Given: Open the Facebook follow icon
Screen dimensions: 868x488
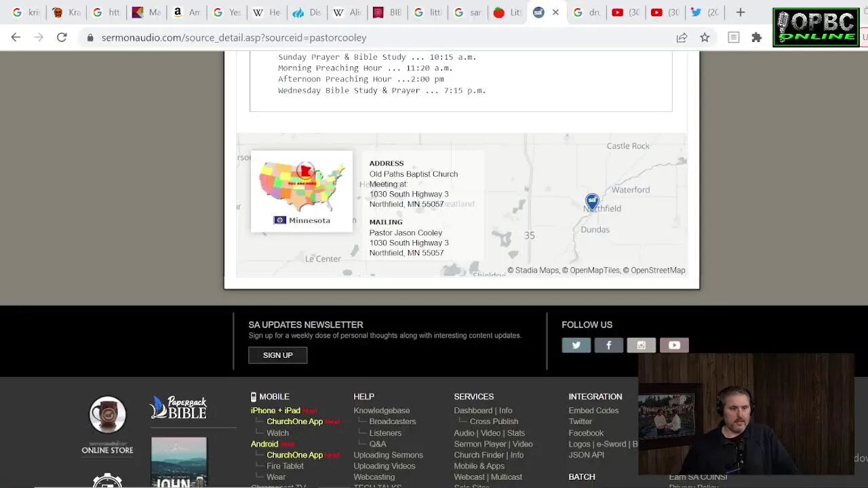Looking at the screenshot, I should click(x=608, y=346).
